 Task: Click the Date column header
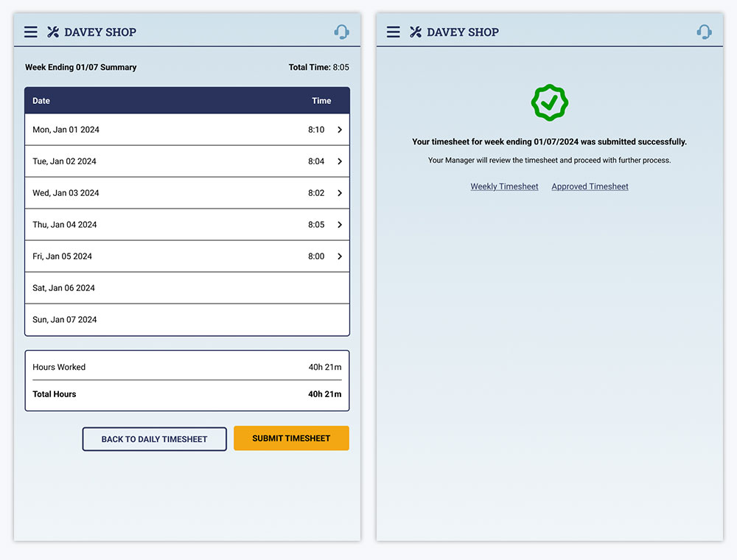(41, 101)
